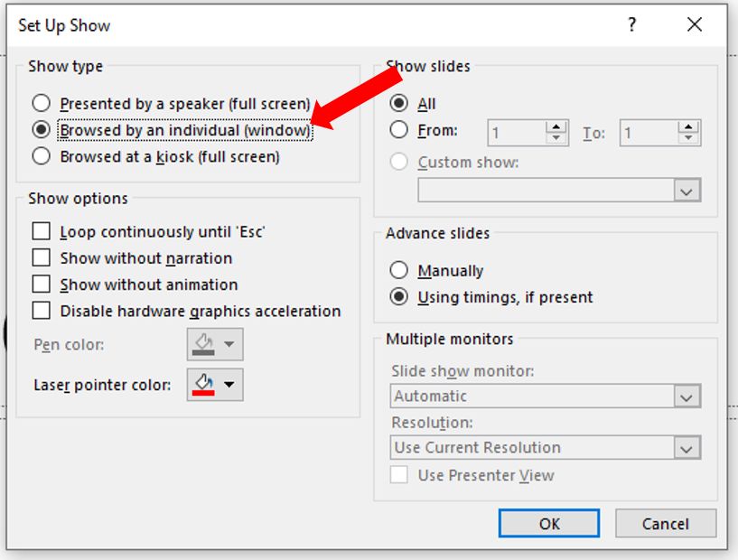738x560 pixels.
Task: Click into the From slide number field
Action: pyautogui.click(x=517, y=133)
